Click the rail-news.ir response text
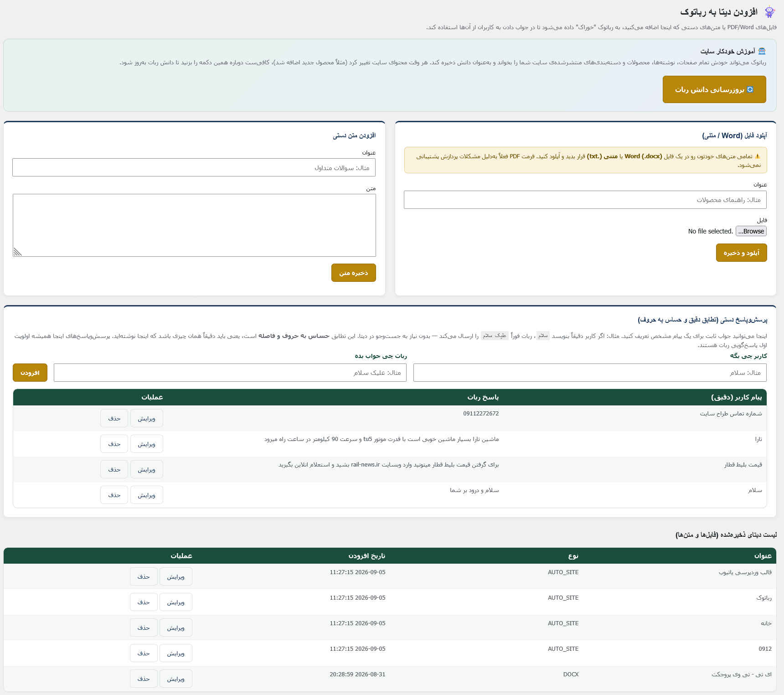This screenshot has height=695, width=784. [x=389, y=465]
